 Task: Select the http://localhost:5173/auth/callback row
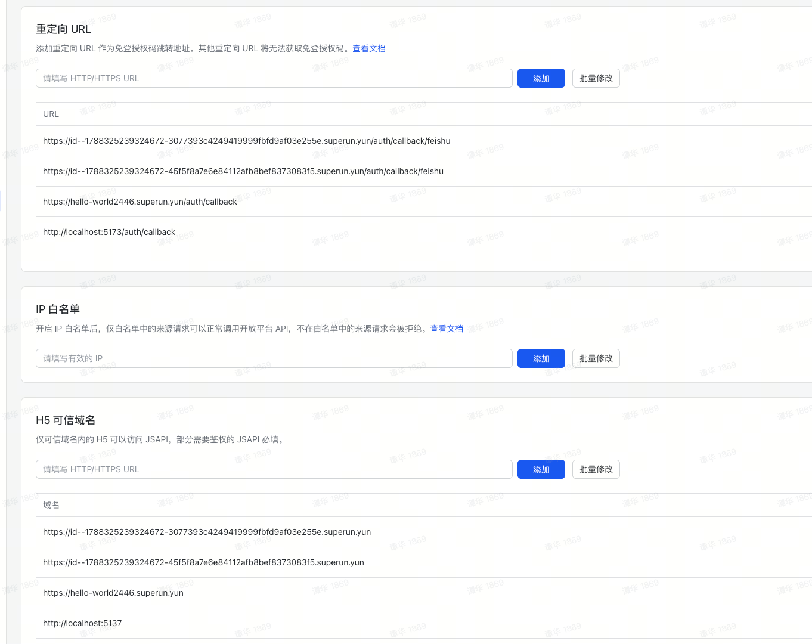(x=109, y=232)
